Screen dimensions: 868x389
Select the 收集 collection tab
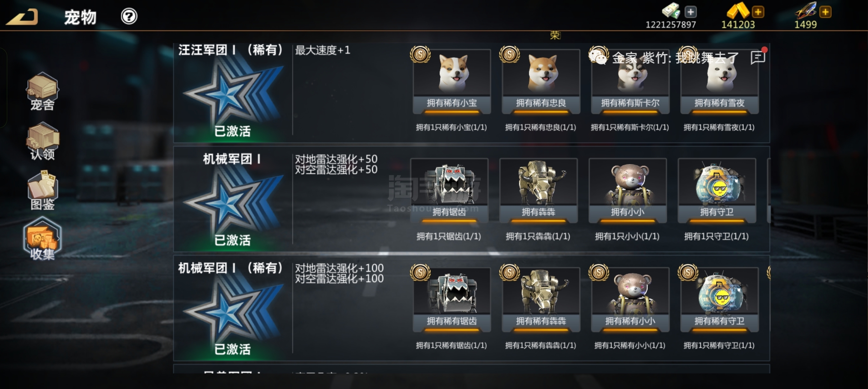pos(42,238)
